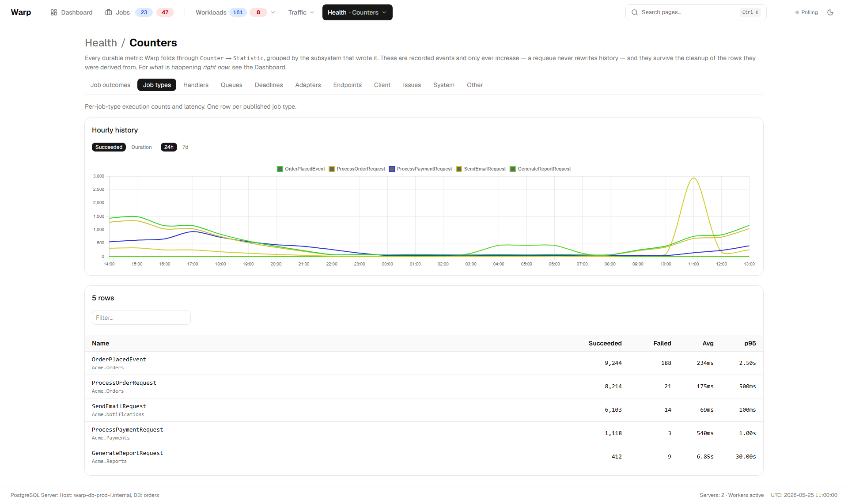Toggle dark mode moon icon
Screen dimensions: 848x504
coord(830,12)
